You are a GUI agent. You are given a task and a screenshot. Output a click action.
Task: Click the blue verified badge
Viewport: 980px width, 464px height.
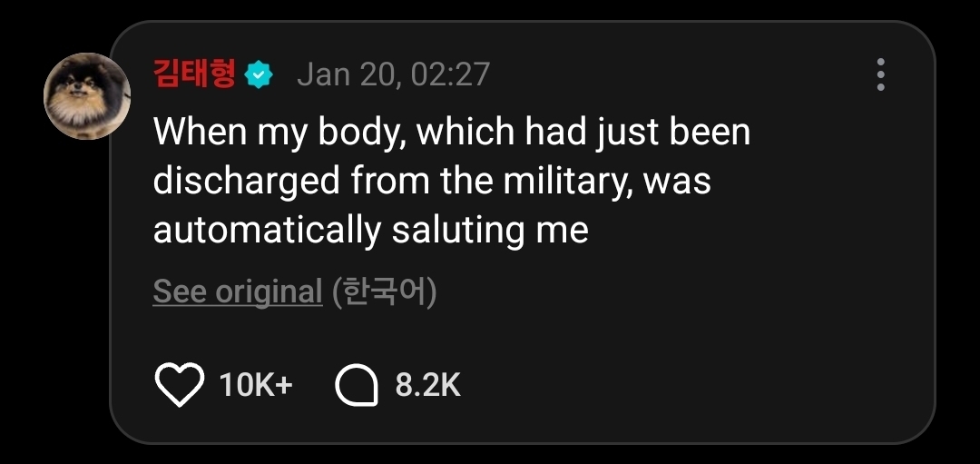click(260, 75)
